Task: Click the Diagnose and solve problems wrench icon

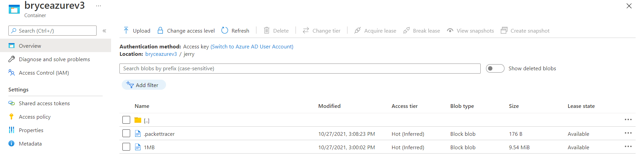Action: [12, 59]
